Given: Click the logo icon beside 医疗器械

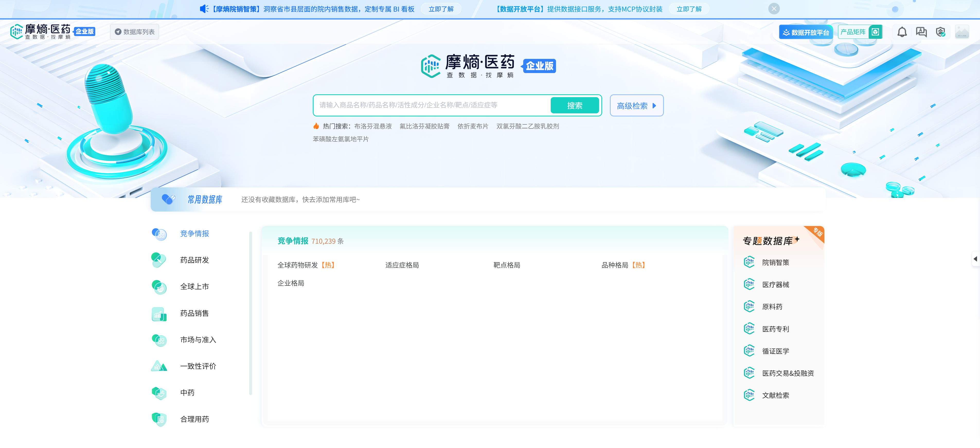Looking at the screenshot, I should (749, 284).
